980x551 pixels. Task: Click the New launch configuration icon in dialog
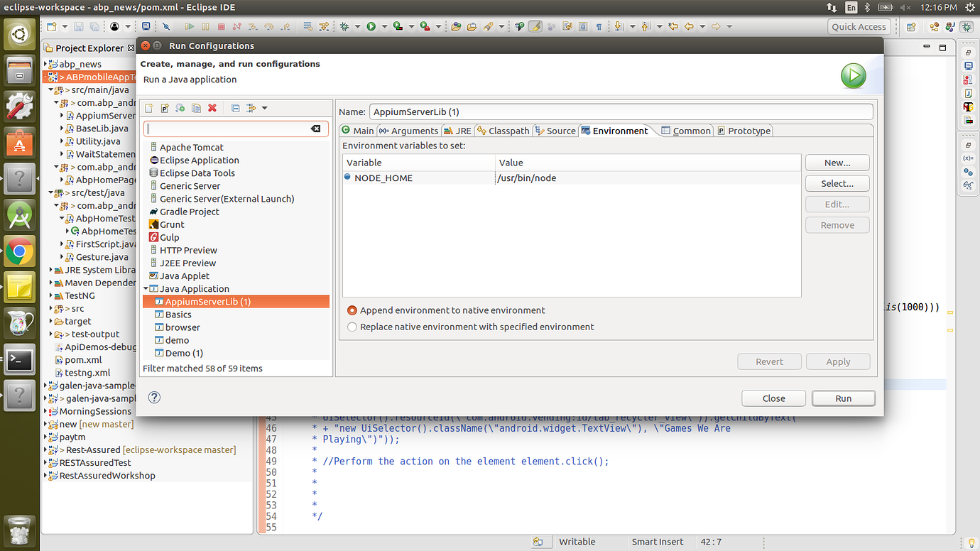point(149,108)
